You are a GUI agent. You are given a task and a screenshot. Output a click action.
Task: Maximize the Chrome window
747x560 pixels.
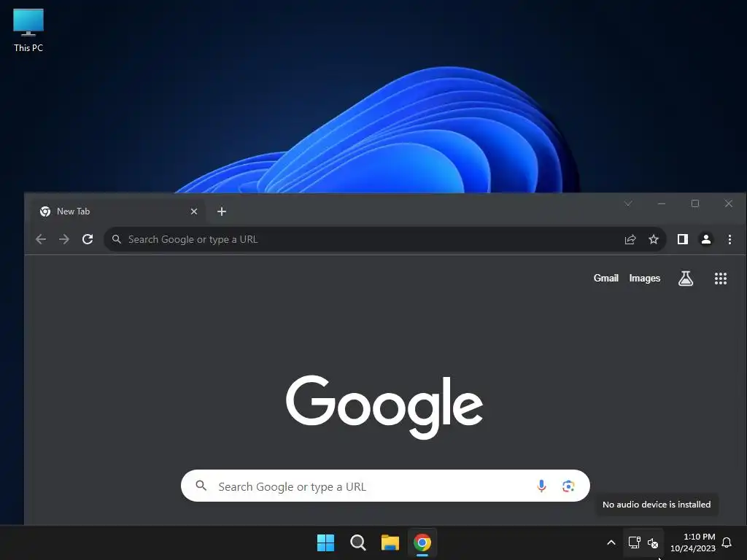695,204
